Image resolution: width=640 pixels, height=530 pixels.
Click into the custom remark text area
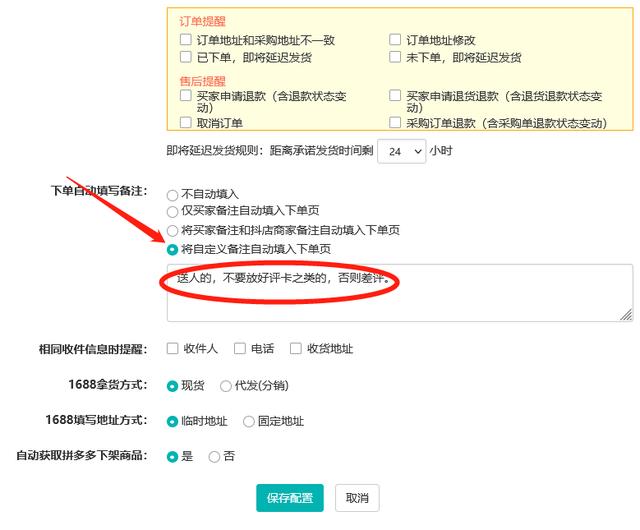click(400, 293)
